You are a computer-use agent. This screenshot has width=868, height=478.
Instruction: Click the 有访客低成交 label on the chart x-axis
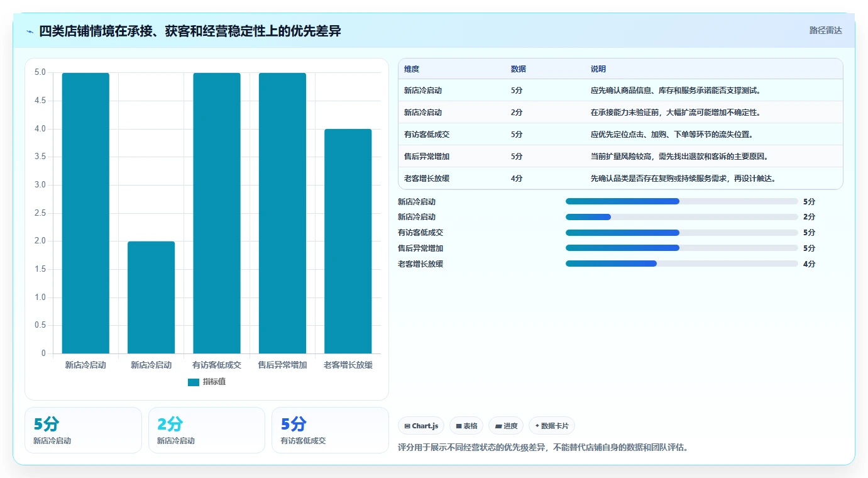click(217, 365)
